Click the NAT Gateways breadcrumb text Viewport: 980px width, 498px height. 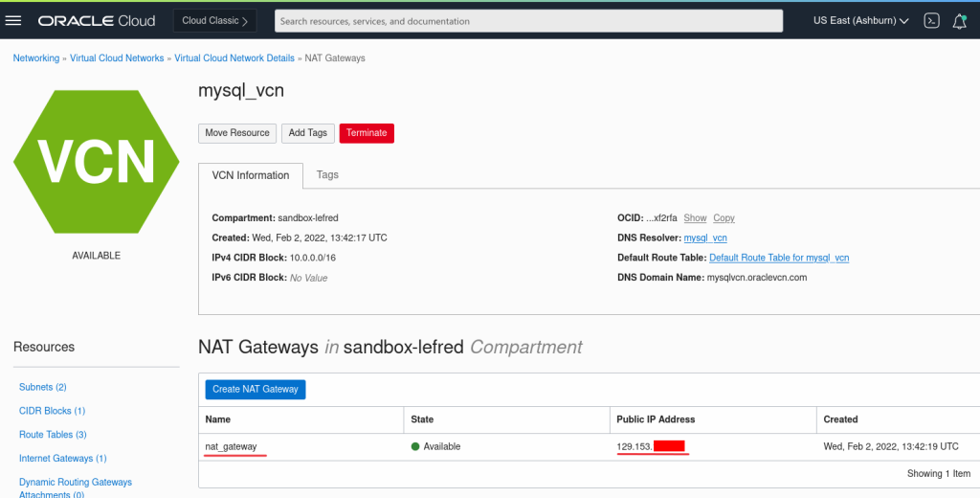click(x=335, y=58)
